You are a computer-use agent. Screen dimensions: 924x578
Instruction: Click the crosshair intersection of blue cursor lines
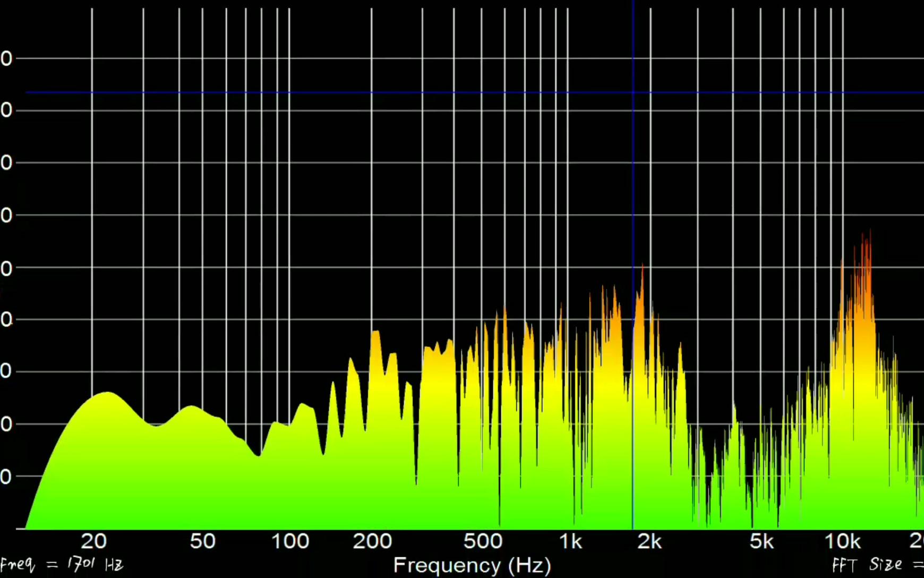[632, 92]
